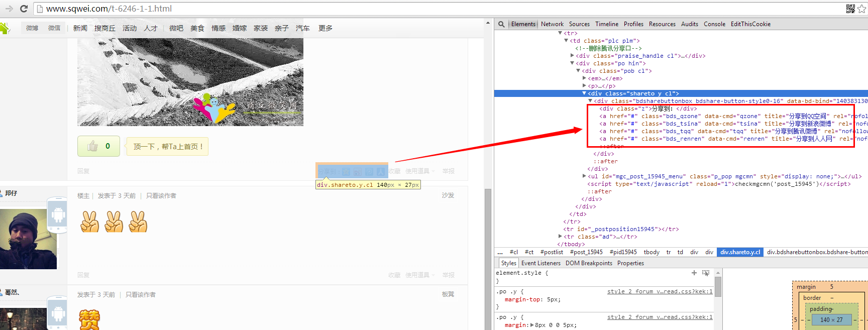Open the 搜商丘 navigation item
868x330 pixels.
click(105, 28)
